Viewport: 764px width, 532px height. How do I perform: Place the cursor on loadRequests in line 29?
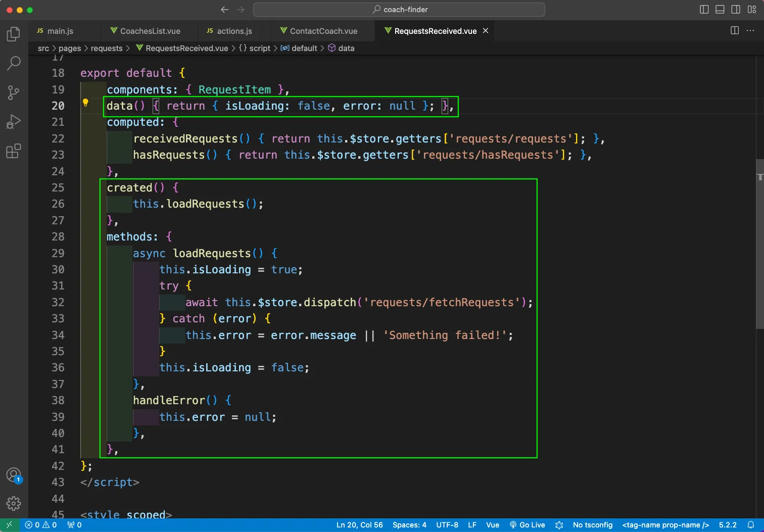click(212, 253)
